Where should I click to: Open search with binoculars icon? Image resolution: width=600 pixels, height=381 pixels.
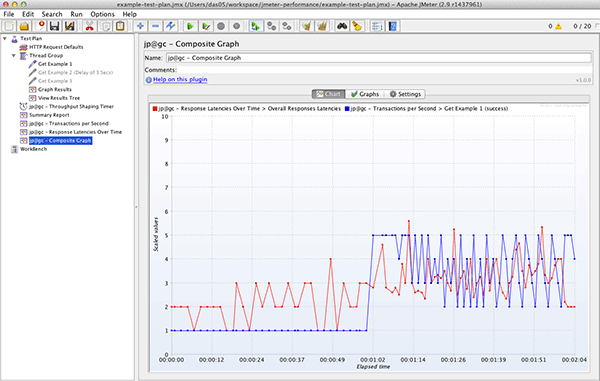pyautogui.click(x=342, y=26)
